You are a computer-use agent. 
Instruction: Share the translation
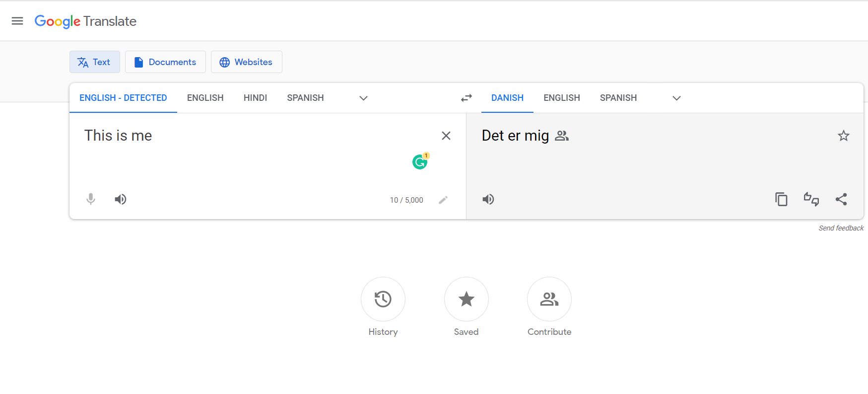pyautogui.click(x=841, y=199)
